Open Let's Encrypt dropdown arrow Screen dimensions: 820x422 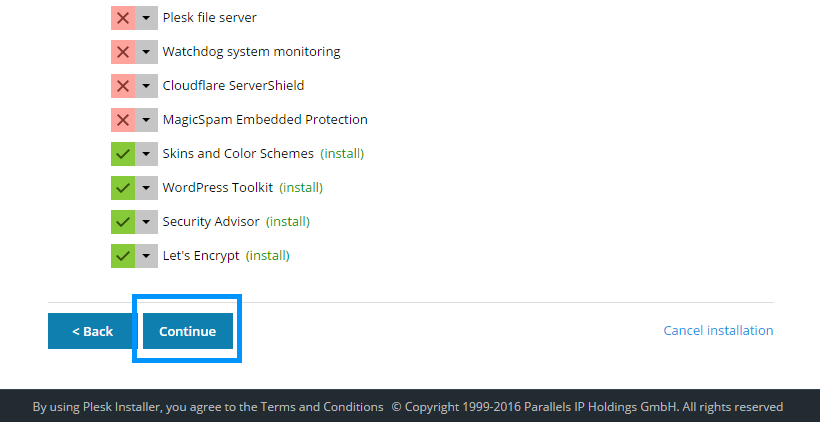click(147, 256)
